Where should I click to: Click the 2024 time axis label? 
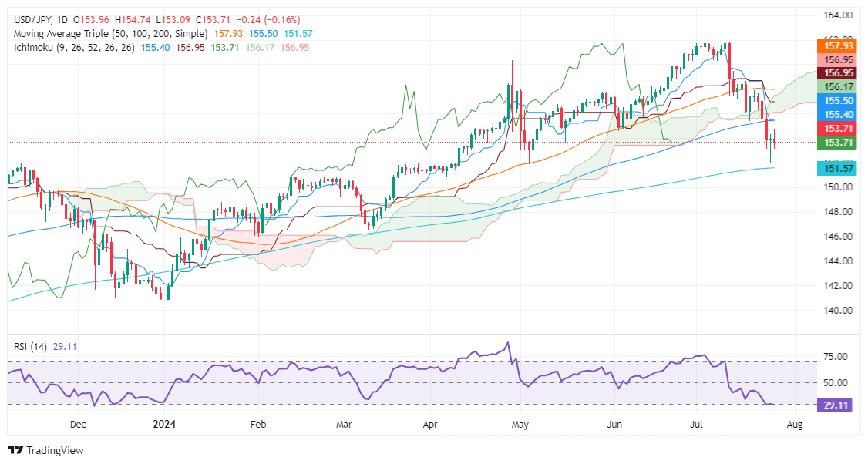[x=164, y=425]
